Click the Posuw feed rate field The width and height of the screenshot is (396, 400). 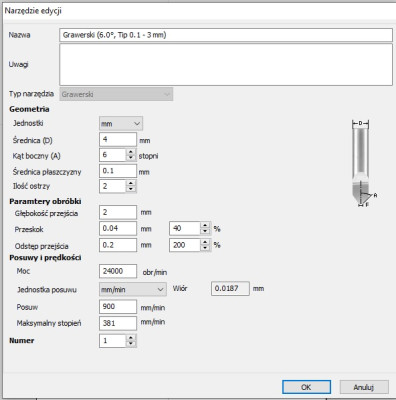click(118, 307)
